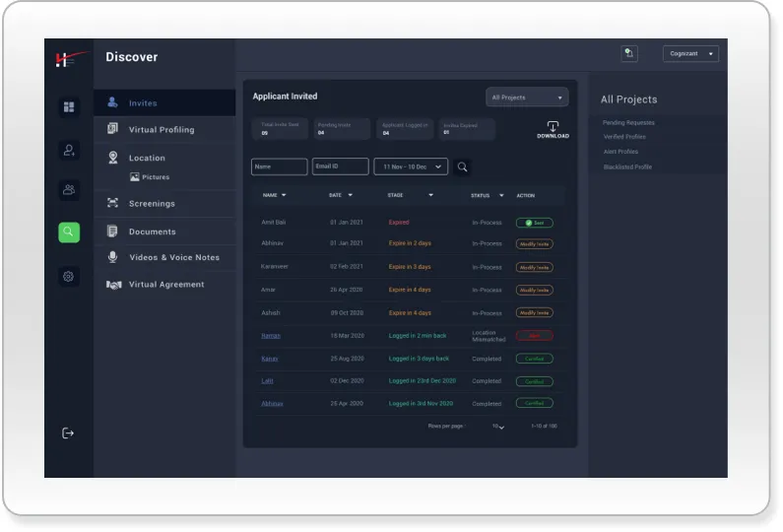Image resolution: width=783 pixels, height=532 pixels.
Task: Click Total Invite Sent stat card
Action: coord(280,129)
